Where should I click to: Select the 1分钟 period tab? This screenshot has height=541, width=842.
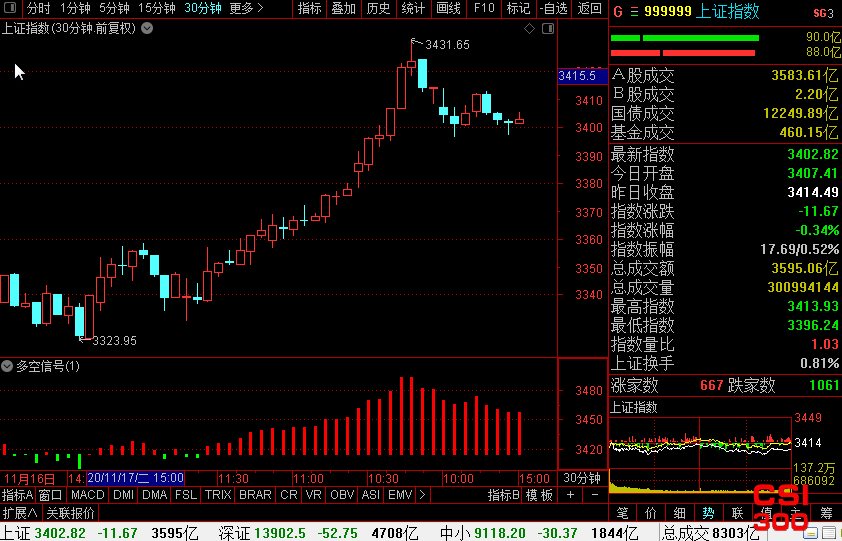75,8
